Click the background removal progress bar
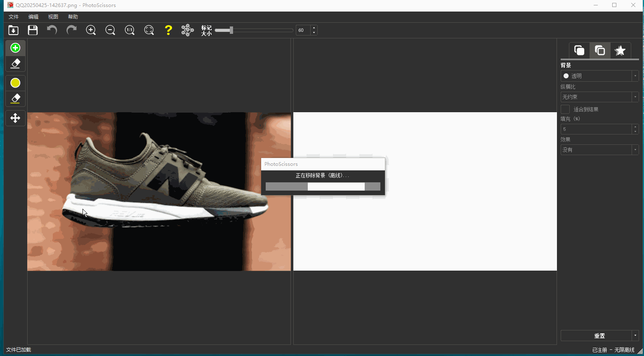Screen dimensions: 644x356 tap(323, 186)
